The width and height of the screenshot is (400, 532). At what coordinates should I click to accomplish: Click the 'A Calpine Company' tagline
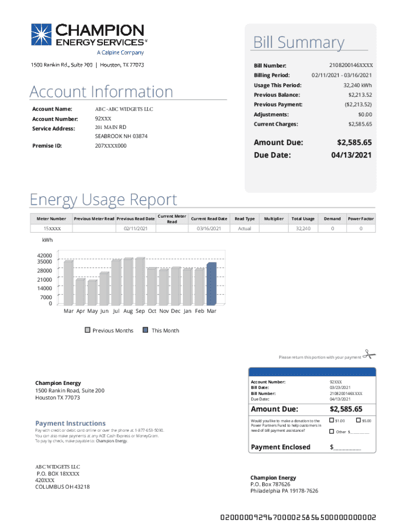coord(121,52)
